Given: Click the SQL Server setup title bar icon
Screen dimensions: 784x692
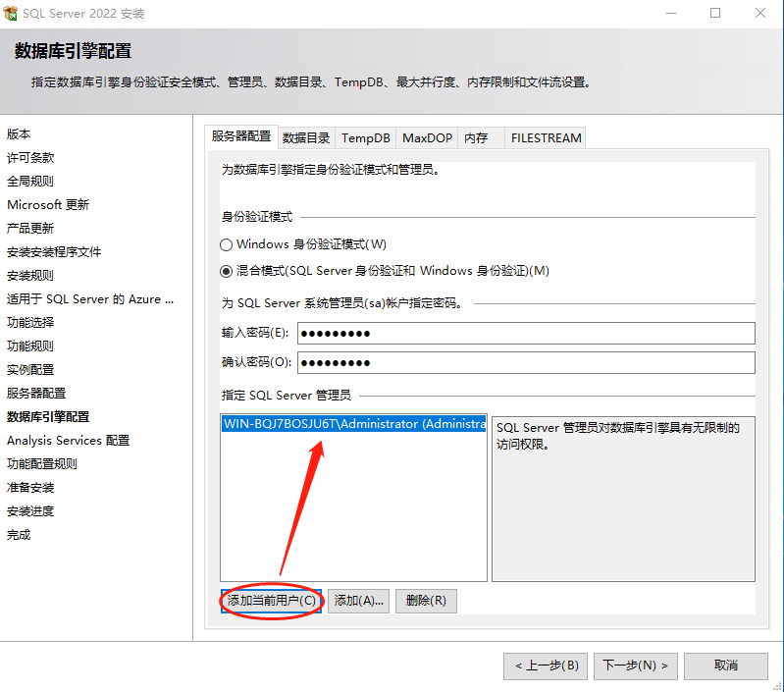Looking at the screenshot, I should point(10,13).
